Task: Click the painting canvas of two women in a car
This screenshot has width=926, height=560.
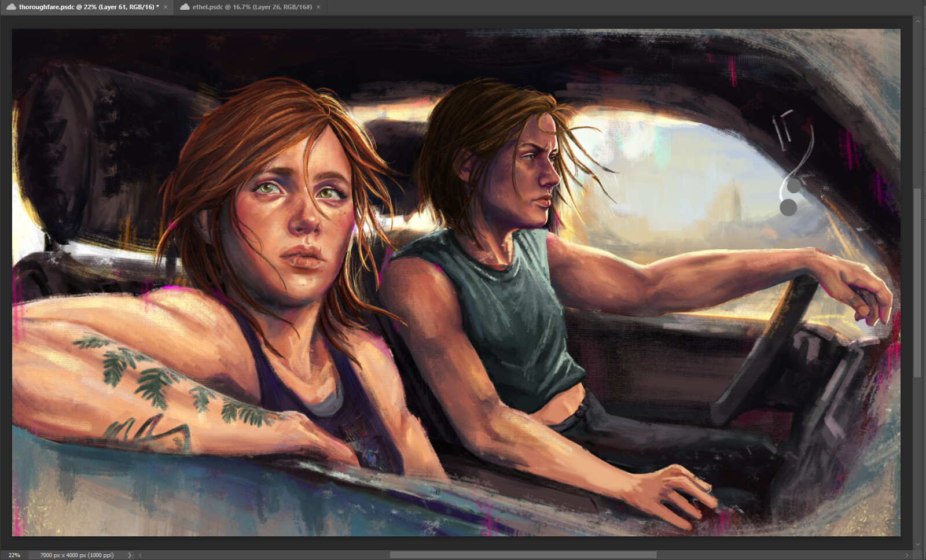Action: pyautogui.click(x=456, y=282)
